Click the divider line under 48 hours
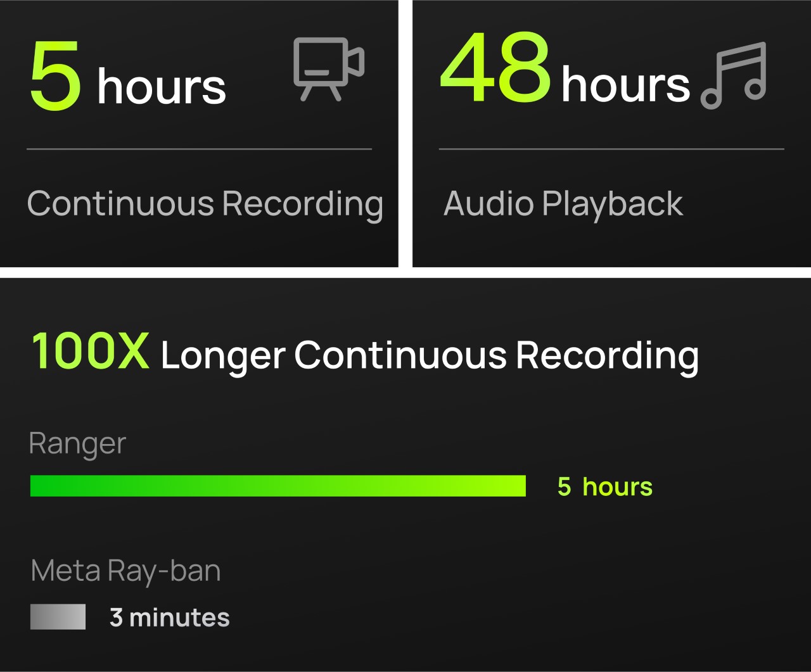 pos(611,149)
